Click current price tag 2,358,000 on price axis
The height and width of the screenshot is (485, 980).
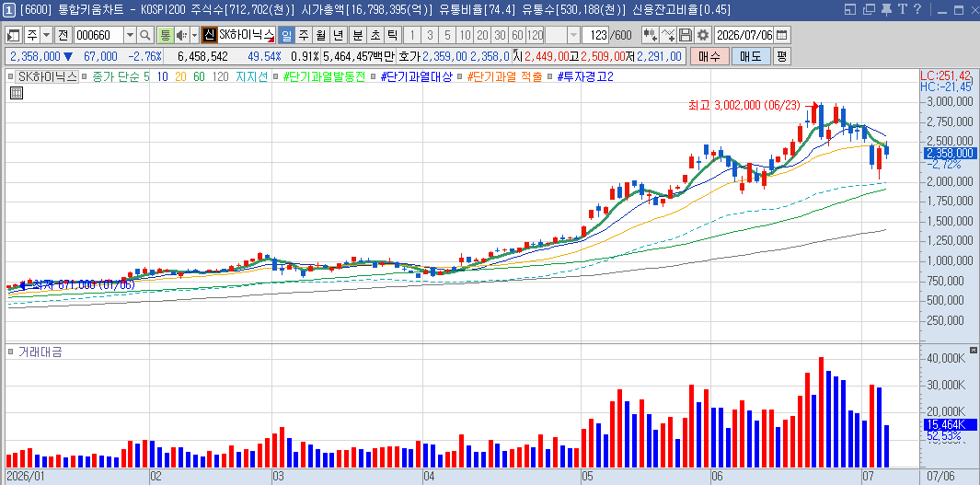[950, 153]
